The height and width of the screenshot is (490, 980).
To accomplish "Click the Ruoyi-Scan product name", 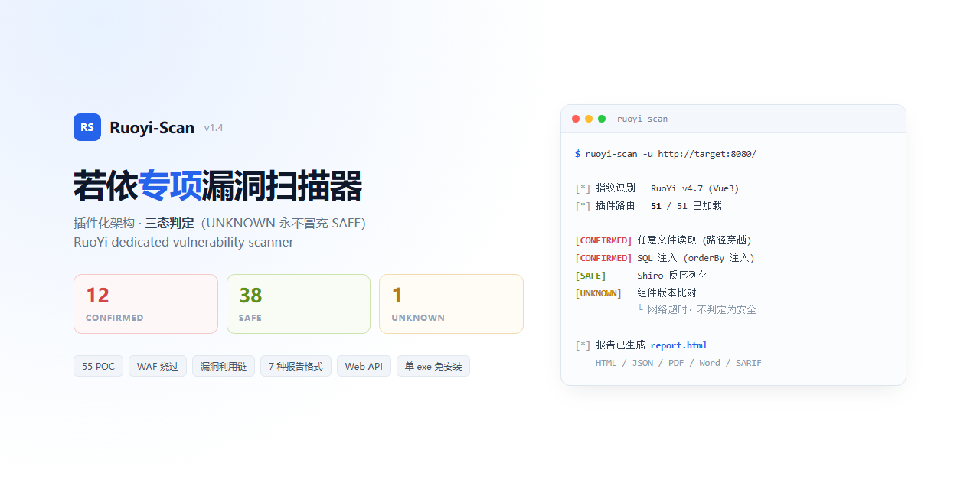I will coord(152,128).
